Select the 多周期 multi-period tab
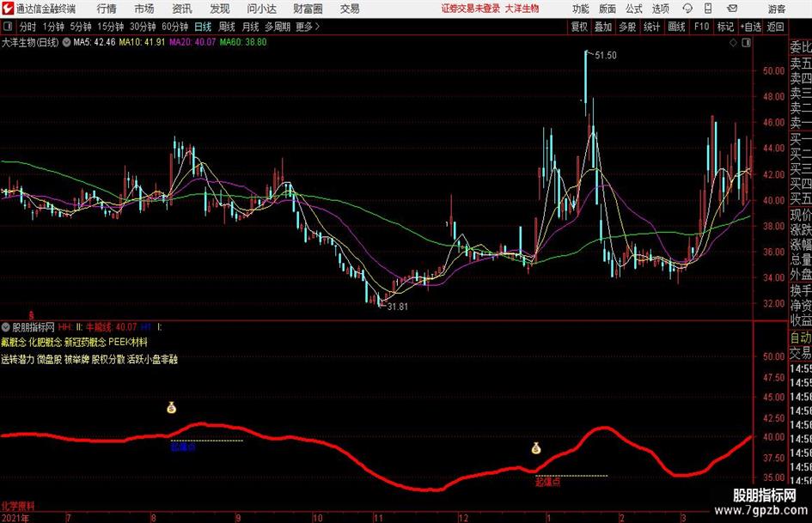This screenshot has width=812, height=523. tap(278, 27)
